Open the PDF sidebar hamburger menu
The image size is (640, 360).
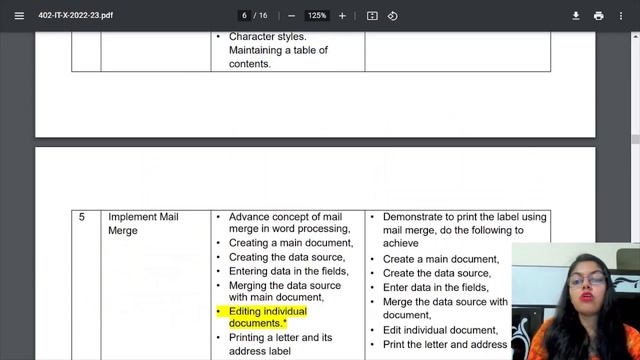coord(19,16)
